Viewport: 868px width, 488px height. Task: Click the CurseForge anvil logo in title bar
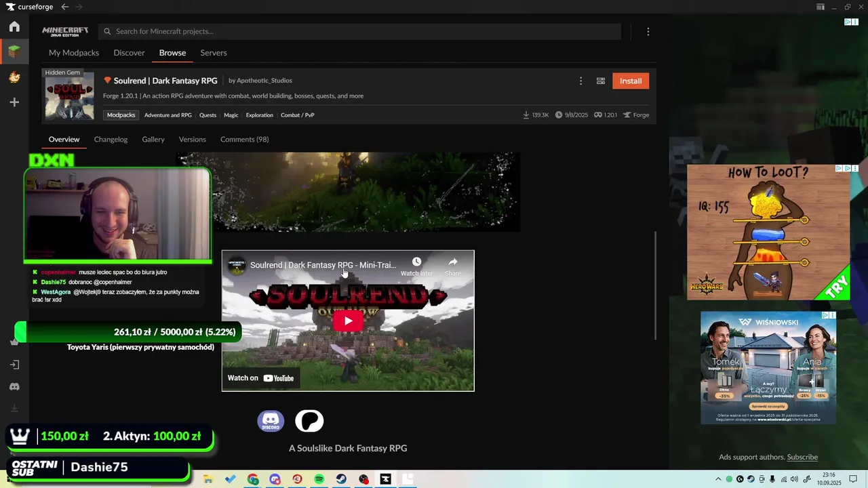tap(10, 7)
